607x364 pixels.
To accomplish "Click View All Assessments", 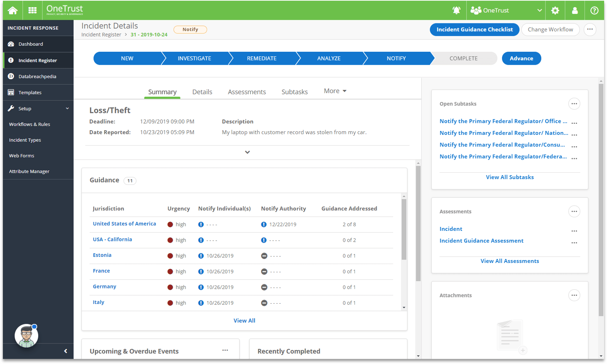I will 510,261.
